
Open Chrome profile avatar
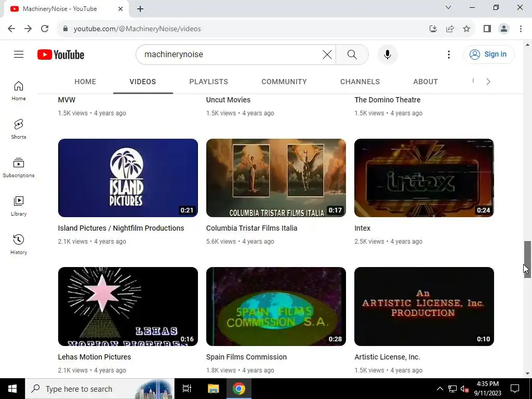pyautogui.click(x=504, y=29)
